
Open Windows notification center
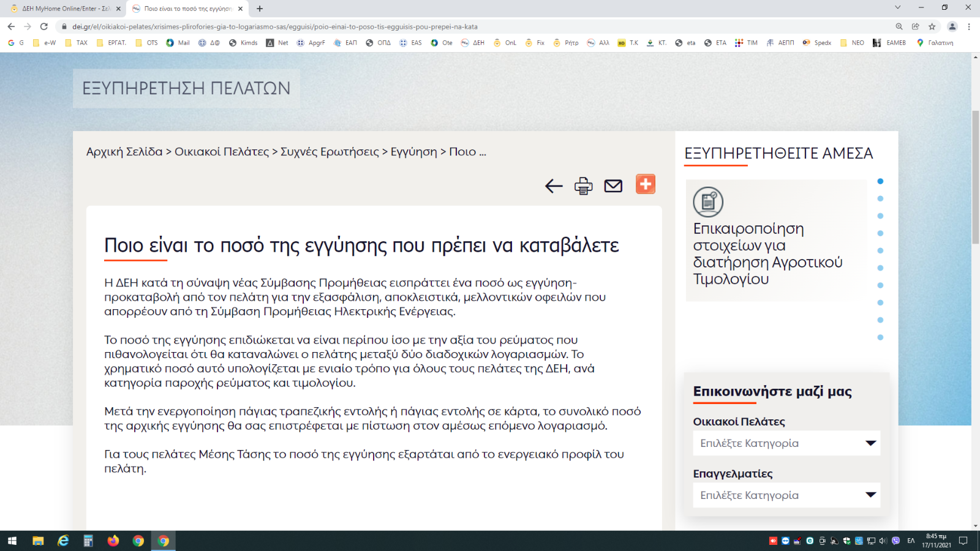[963, 541]
